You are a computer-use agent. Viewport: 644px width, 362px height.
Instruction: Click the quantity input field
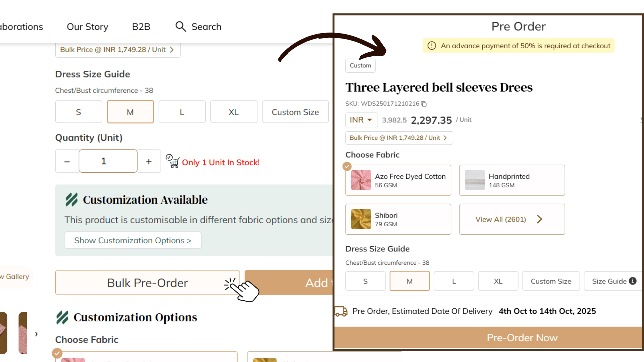pos(108,161)
